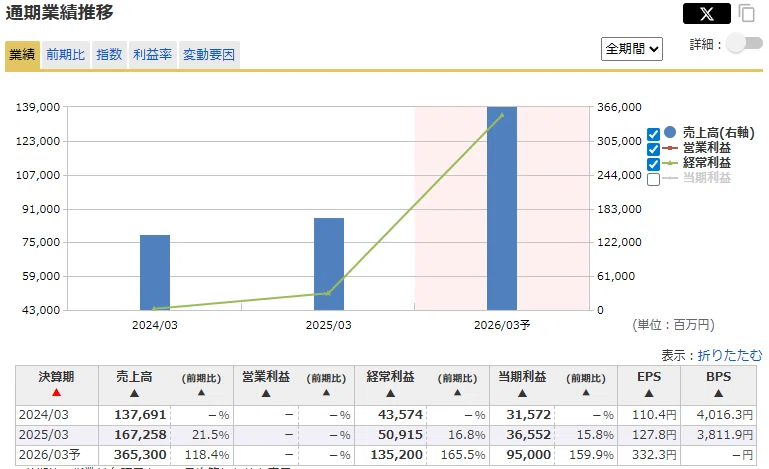
Task: Click 前期比 value 21.5%
Action: (x=210, y=435)
